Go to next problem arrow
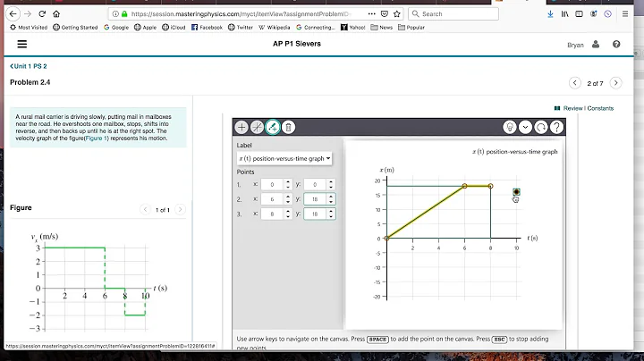Image resolution: width=644 pixels, height=361 pixels. pyautogui.click(x=615, y=83)
